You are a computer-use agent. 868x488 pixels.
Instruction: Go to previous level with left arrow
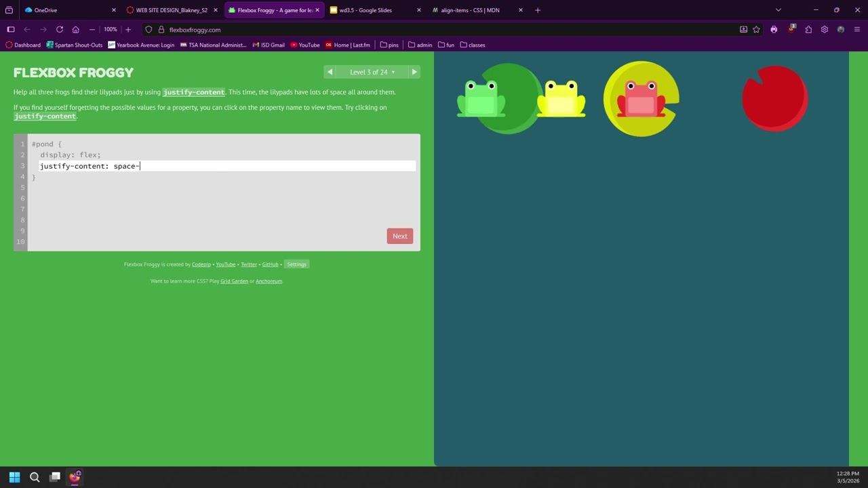pyautogui.click(x=330, y=72)
